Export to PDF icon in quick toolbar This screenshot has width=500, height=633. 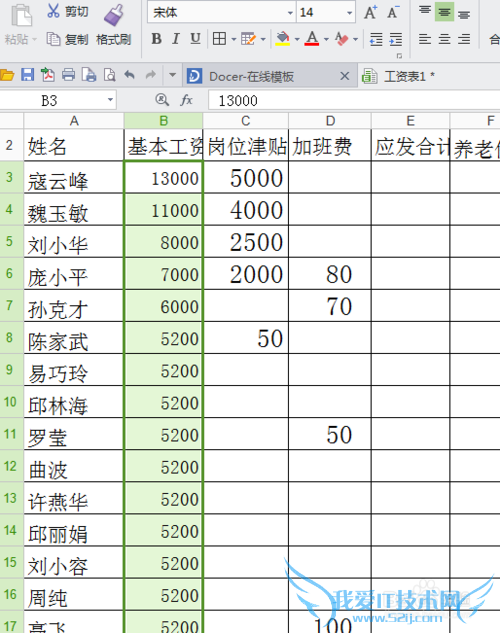(48, 75)
